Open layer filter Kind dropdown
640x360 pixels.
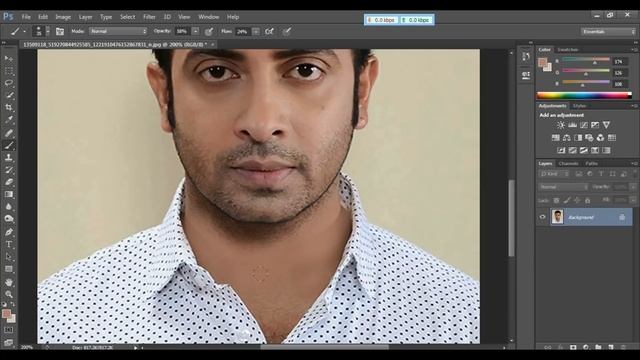pyautogui.click(x=554, y=174)
